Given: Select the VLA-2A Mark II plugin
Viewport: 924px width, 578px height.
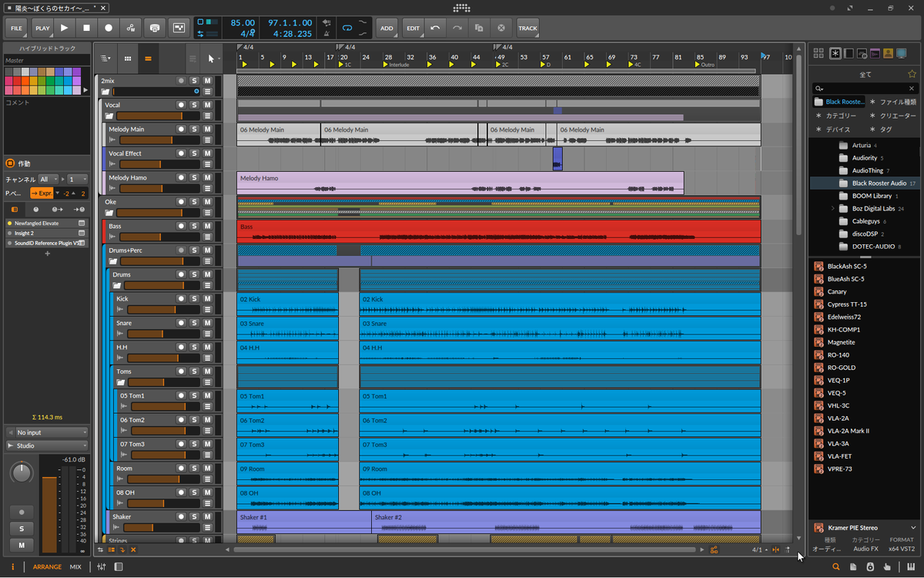Looking at the screenshot, I should [848, 431].
